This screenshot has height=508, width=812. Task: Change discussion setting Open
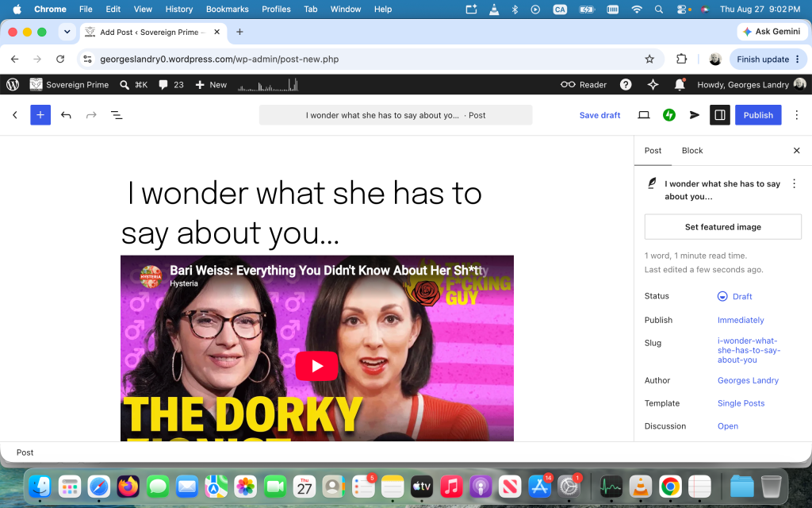pyautogui.click(x=728, y=425)
